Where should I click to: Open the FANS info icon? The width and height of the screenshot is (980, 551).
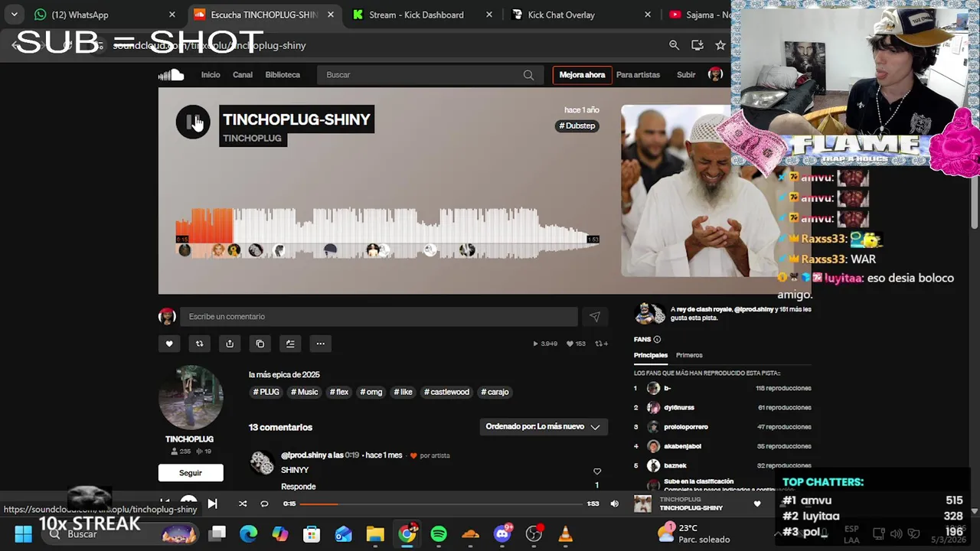coord(657,340)
